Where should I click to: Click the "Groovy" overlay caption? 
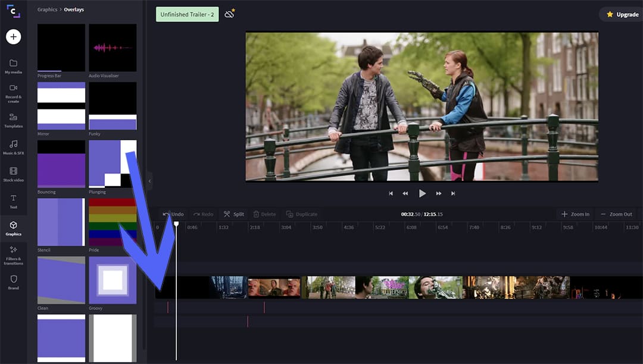pos(95,308)
